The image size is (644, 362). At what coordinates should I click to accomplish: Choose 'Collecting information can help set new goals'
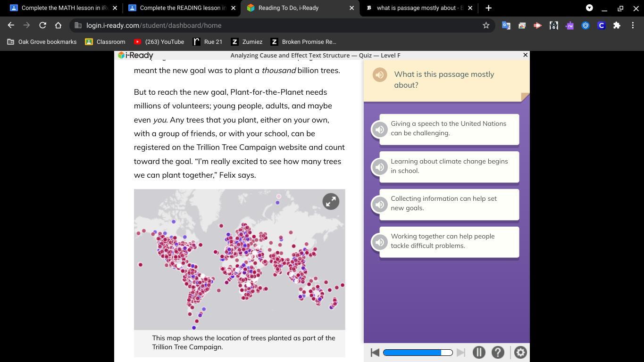(449, 204)
